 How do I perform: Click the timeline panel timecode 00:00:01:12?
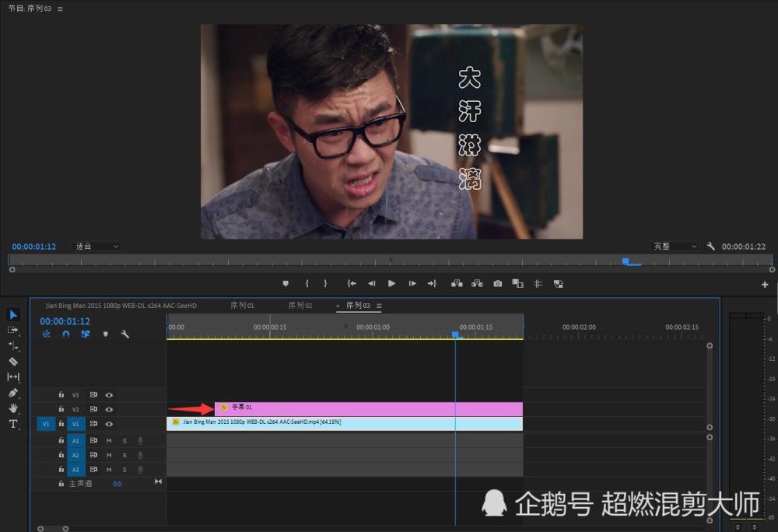coord(65,321)
